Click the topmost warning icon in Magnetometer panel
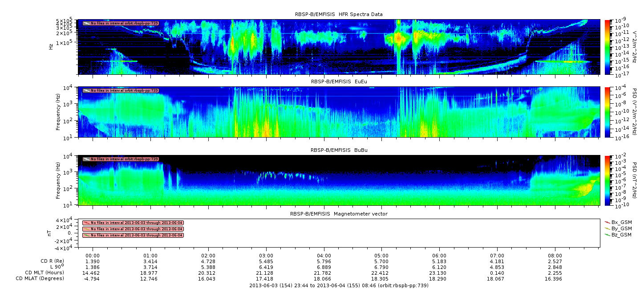The width and height of the screenshot is (644, 293). pyautogui.click(x=86, y=223)
